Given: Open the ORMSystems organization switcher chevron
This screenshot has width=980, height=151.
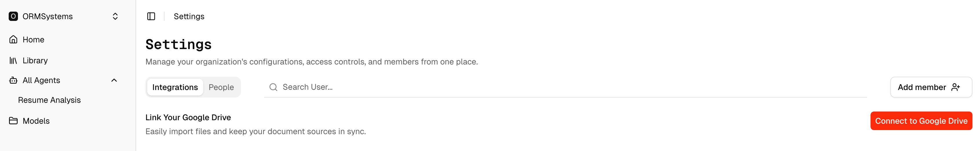Looking at the screenshot, I should click(115, 16).
